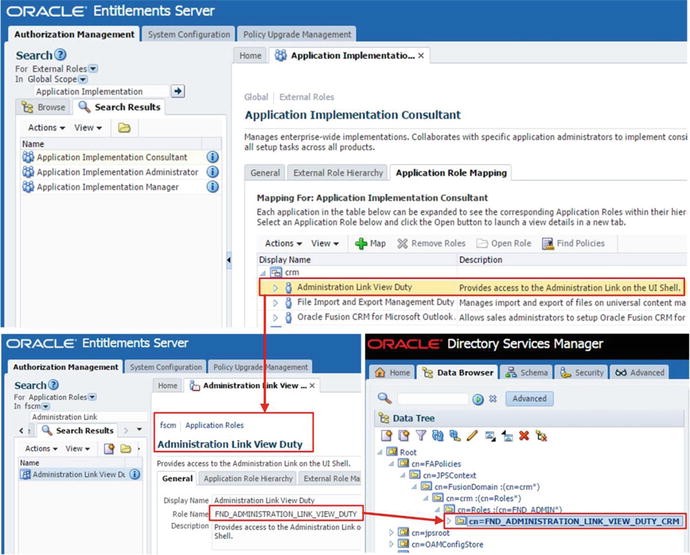The width and height of the screenshot is (690, 555).
Task: Switch to System Configuration tab in upper pane
Action: point(189,34)
